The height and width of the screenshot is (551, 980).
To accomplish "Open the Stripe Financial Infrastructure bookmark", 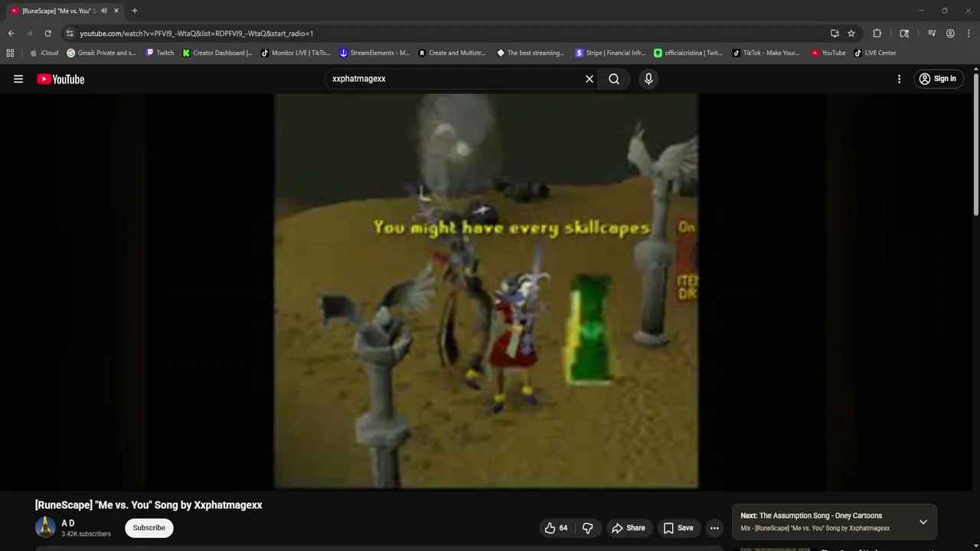I will (x=610, y=53).
